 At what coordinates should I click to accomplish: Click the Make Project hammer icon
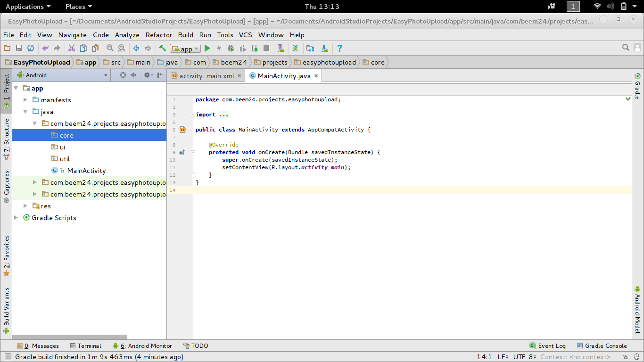pyautogui.click(x=163, y=49)
